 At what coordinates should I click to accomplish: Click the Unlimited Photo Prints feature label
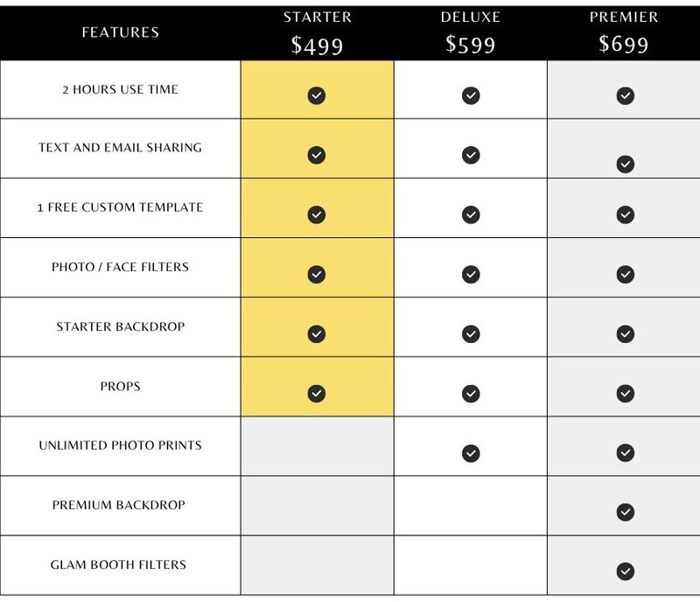coord(120,445)
